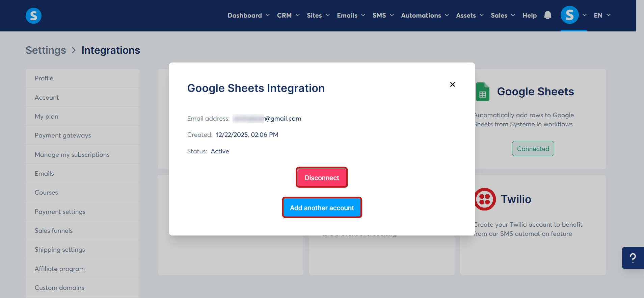644x298 pixels.
Task: Click the Twilio card title
Action: [x=516, y=199]
